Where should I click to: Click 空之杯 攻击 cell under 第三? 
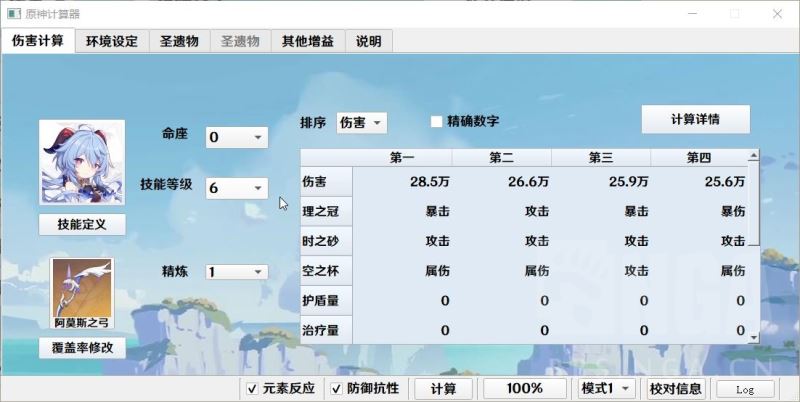pos(601,270)
